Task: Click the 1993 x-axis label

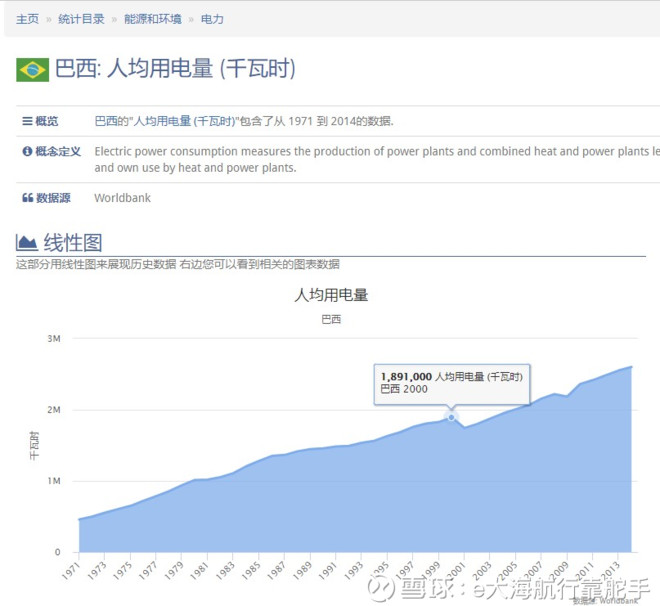Action: pos(354,571)
